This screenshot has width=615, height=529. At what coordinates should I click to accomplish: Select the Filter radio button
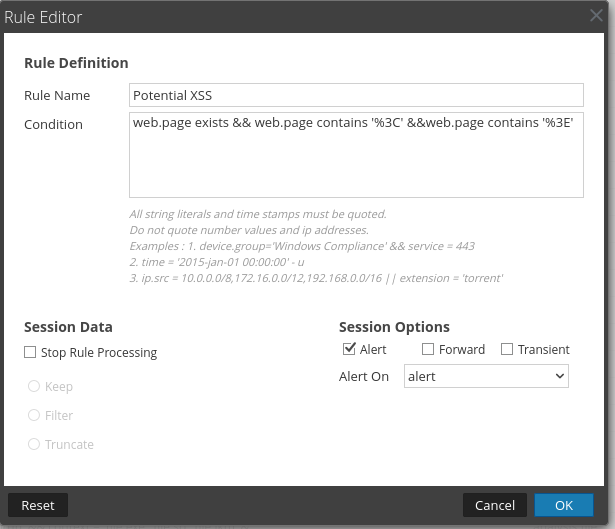pyautogui.click(x=34, y=415)
